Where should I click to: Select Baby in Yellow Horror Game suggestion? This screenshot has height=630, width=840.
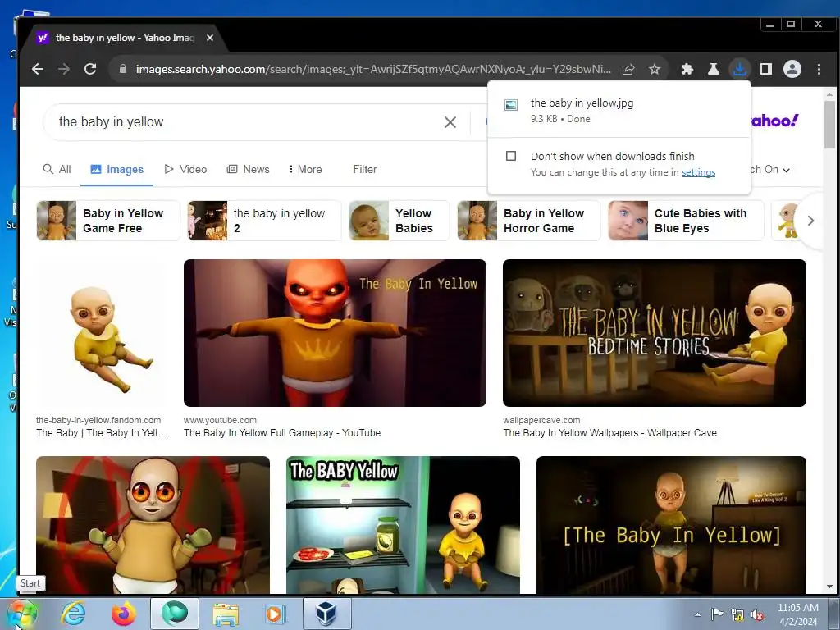tap(529, 221)
